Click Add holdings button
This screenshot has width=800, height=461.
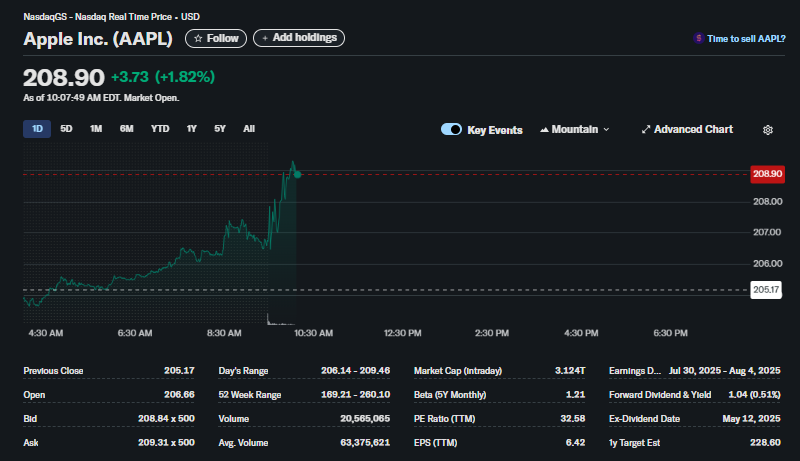coord(299,38)
